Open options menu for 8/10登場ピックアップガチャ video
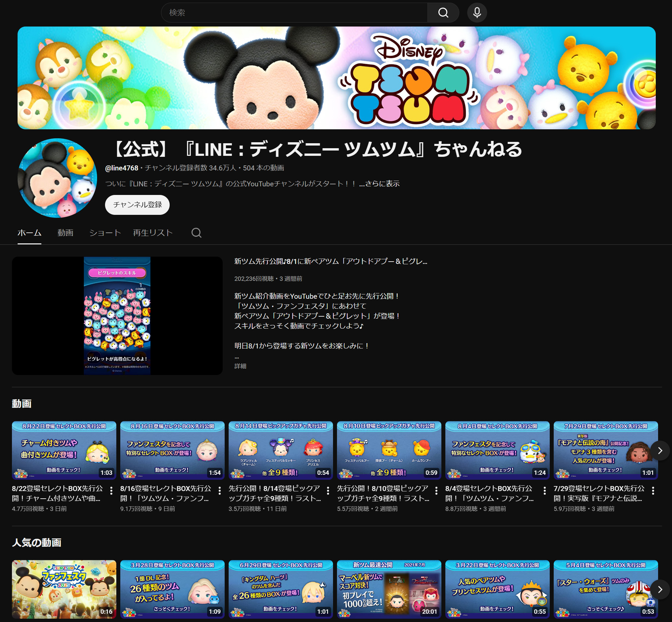 pos(436,490)
